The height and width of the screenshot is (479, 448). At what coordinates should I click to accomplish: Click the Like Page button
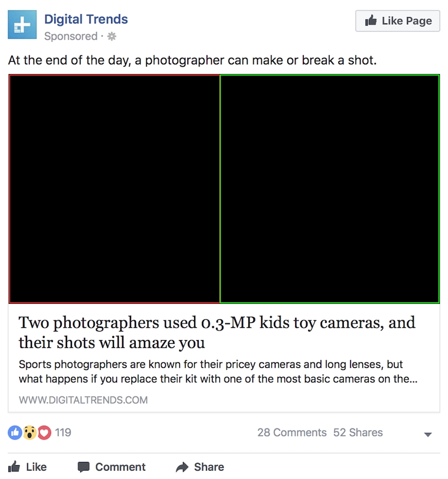pyautogui.click(x=397, y=21)
